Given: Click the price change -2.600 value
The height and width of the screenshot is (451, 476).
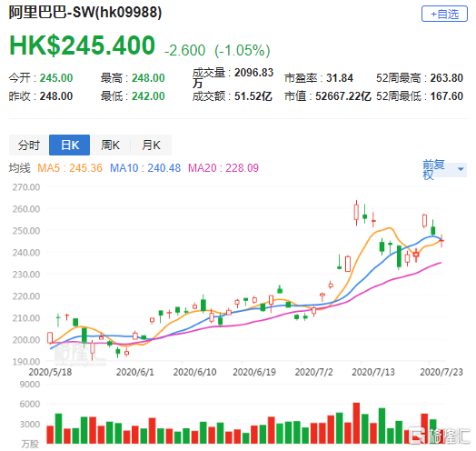Looking at the screenshot, I should click(x=185, y=50).
